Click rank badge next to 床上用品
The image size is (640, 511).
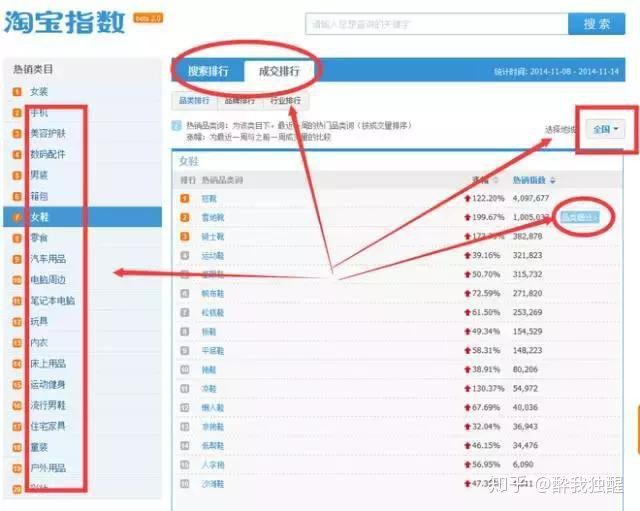pyautogui.click(x=17, y=364)
